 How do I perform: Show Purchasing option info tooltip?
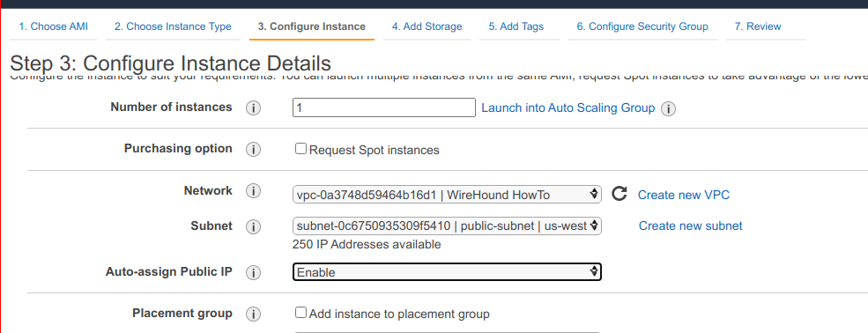253,150
